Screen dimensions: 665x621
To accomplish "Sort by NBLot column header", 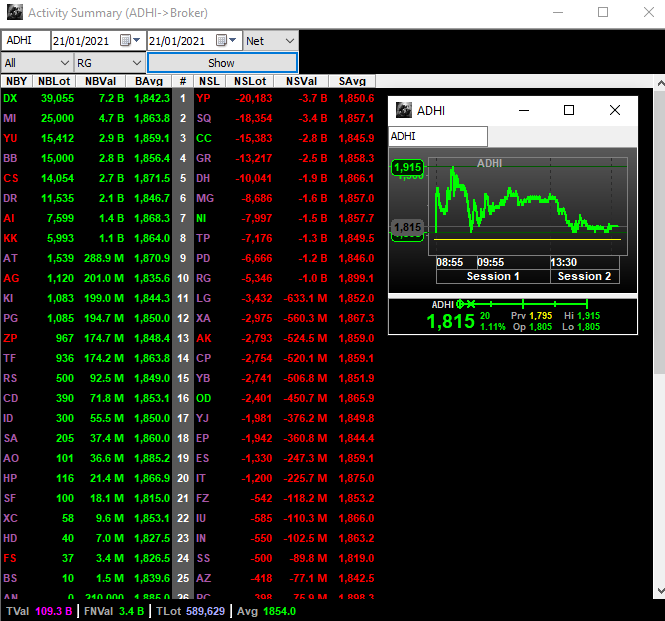I will [x=54, y=81].
